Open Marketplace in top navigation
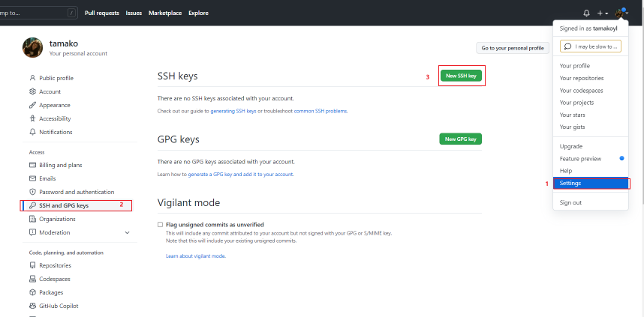 [x=165, y=13]
